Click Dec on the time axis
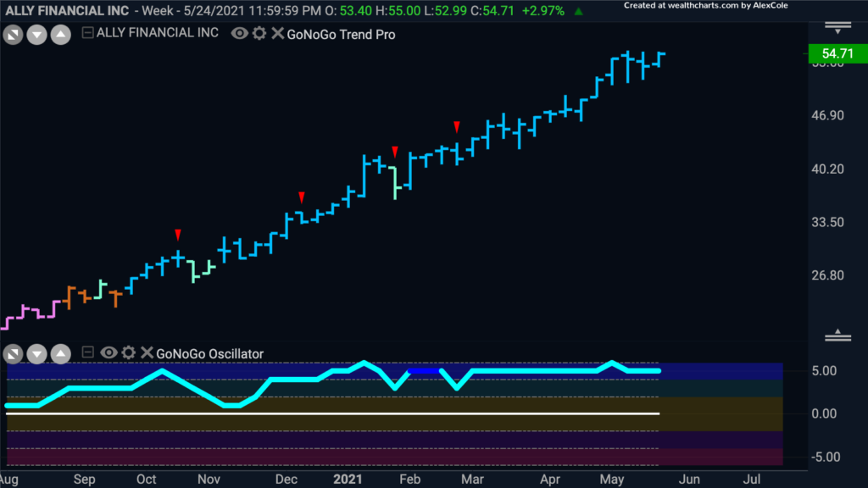The height and width of the screenshot is (488, 868). click(287, 480)
